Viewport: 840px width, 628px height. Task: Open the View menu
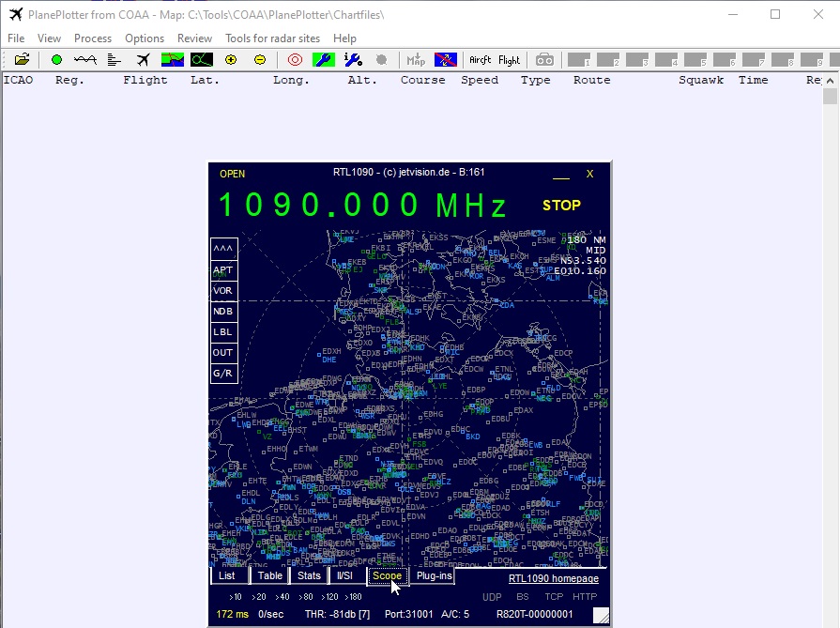coord(49,38)
